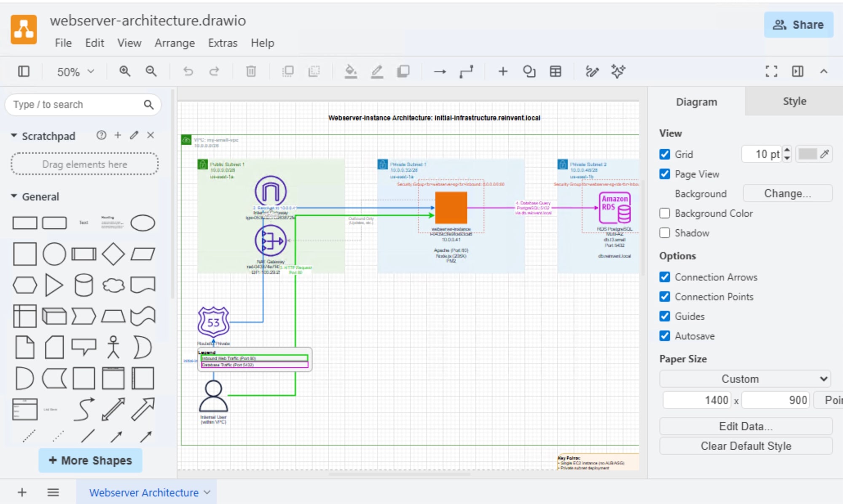Click the Delete trash icon
This screenshot has width=843, height=504.
[x=251, y=71]
